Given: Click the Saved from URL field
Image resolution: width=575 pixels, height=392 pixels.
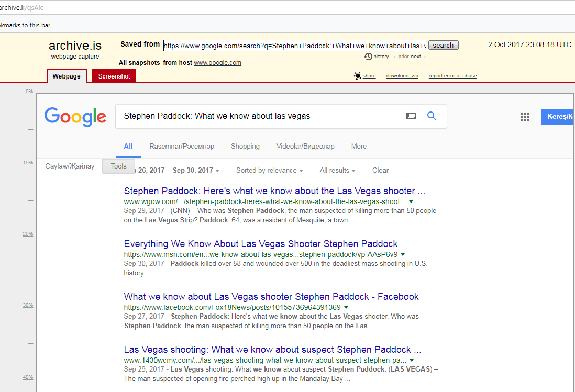Looking at the screenshot, I should pyautogui.click(x=295, y=46).
